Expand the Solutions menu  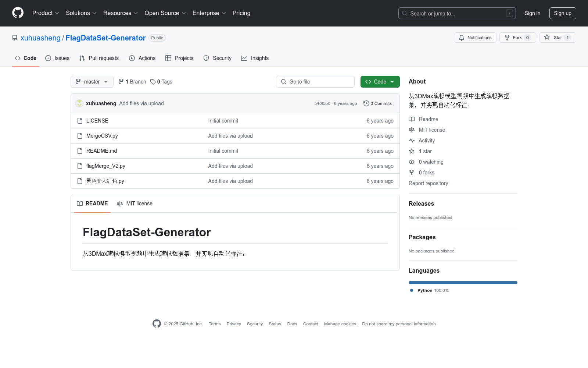point(81,13)
